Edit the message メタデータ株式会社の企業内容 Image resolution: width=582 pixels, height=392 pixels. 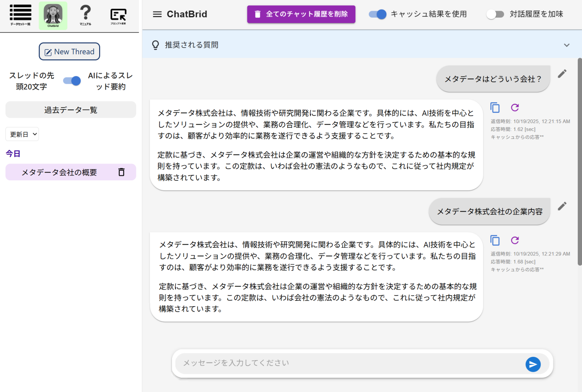(562, 206)
